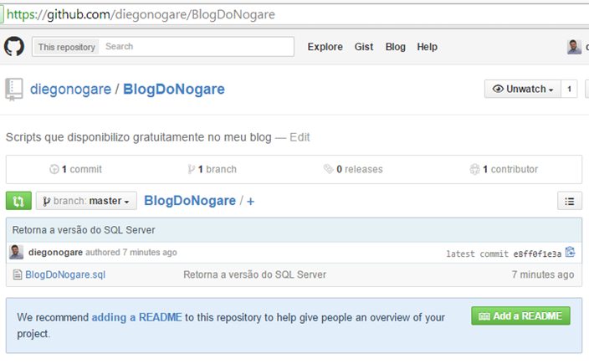This screenshot has height=364, width=589.
Task: Click the commit history clock icon
Action: coord(54,169)
